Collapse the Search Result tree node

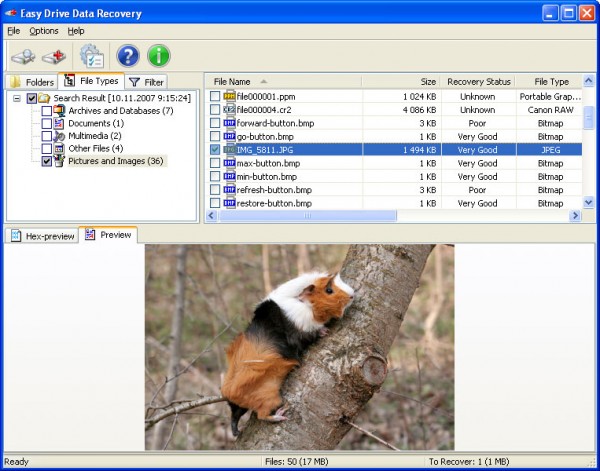pyautogui.click(x=17, y=99)
